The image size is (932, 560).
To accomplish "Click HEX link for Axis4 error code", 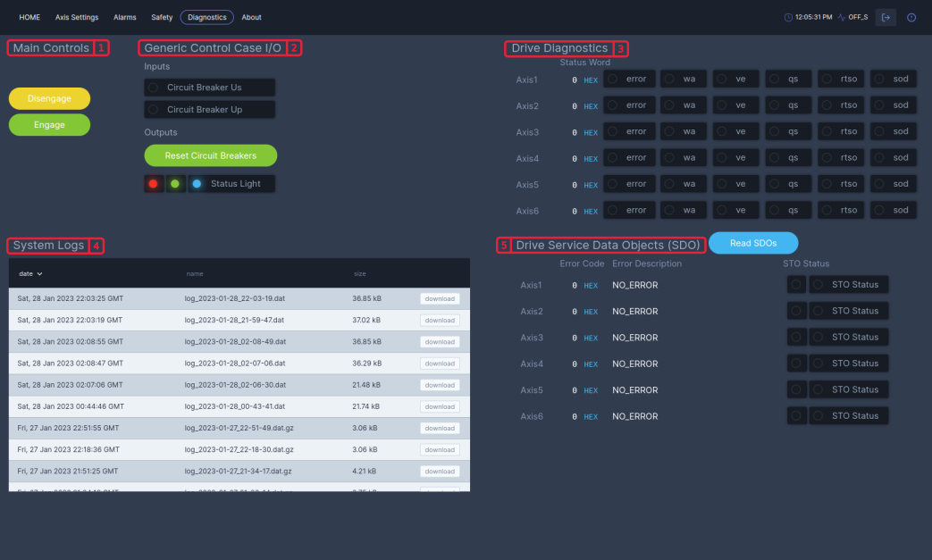I will tap(591, 364).
